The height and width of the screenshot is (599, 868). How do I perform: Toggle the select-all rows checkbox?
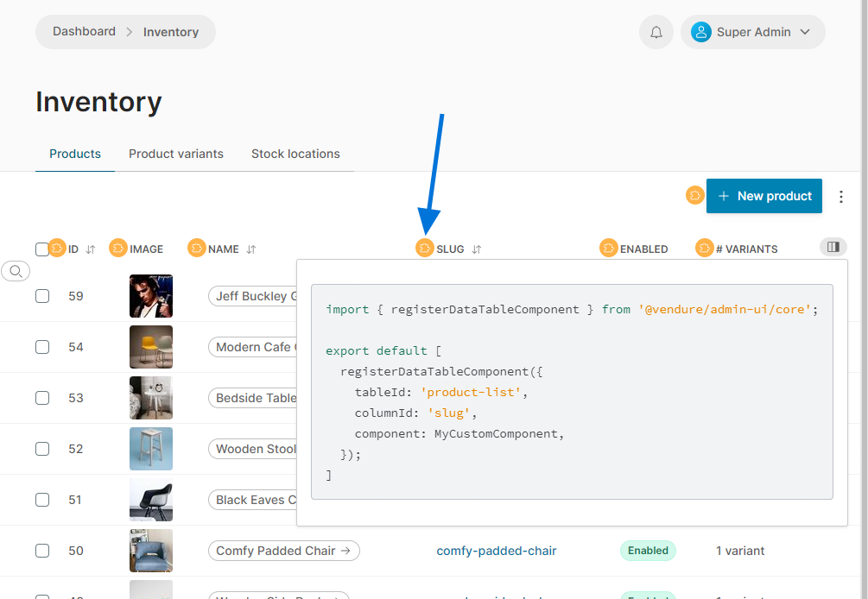click(42, 249)
